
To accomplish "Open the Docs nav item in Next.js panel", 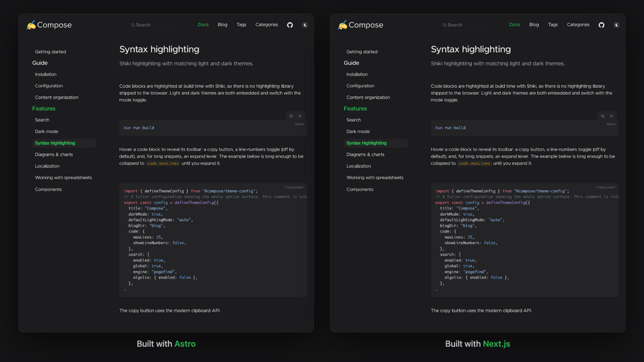I will [515, 24].
